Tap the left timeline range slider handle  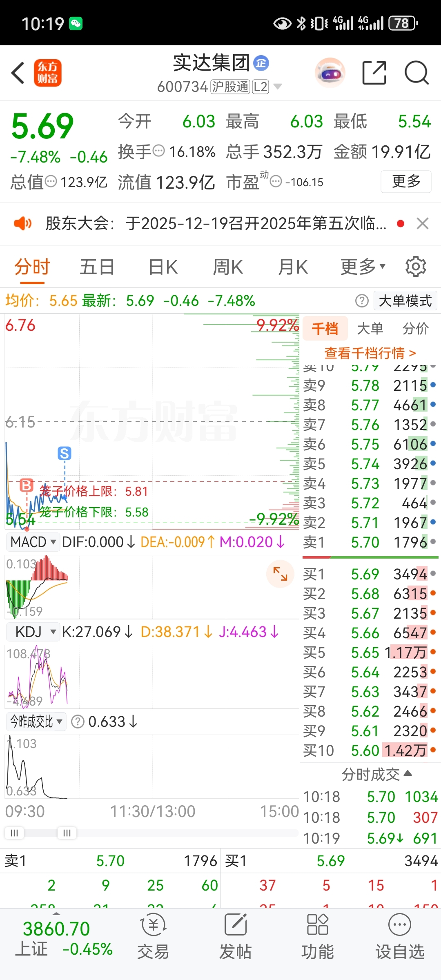click(14, 833)
